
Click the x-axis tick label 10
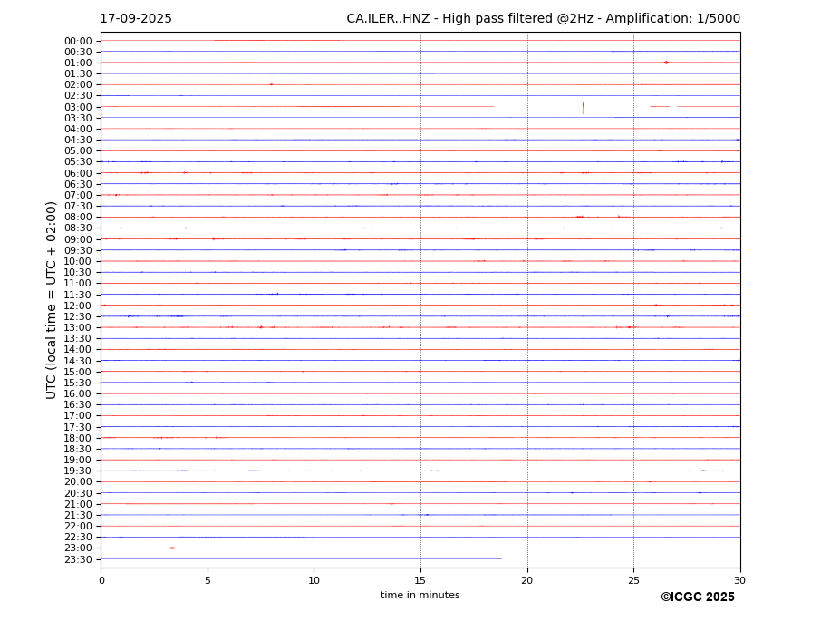point(314,580)
